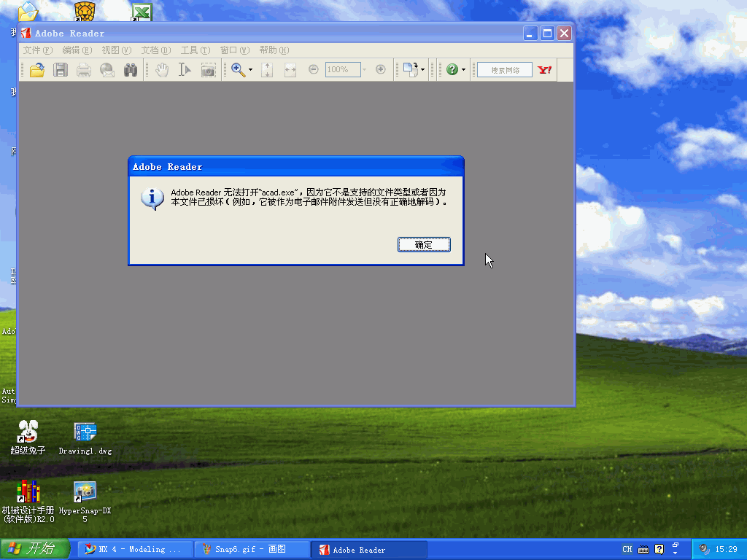
Task: Open the 文档(D) menu
Action: click(x=156, y=50)
